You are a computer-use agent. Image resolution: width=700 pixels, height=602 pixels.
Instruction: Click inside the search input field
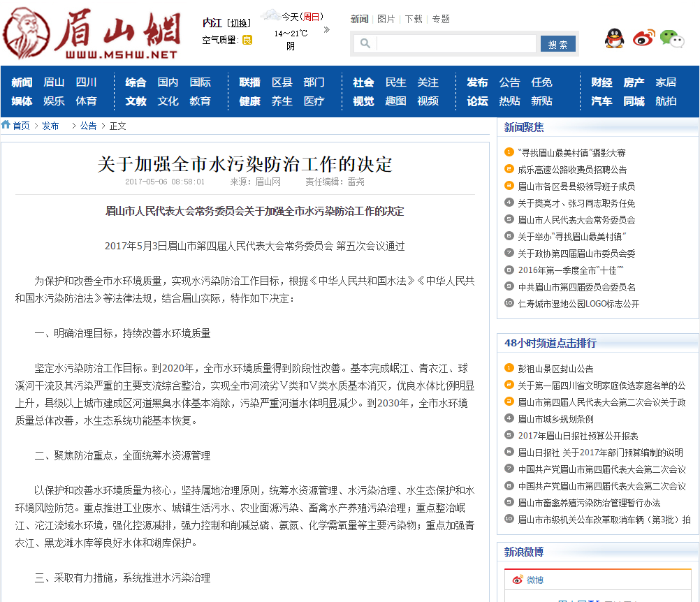[454, 43]
